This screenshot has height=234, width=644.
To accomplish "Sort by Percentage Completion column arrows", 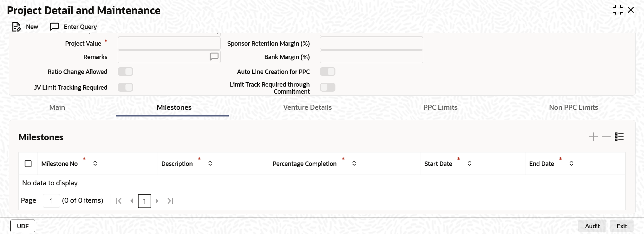I will [354, 163].
